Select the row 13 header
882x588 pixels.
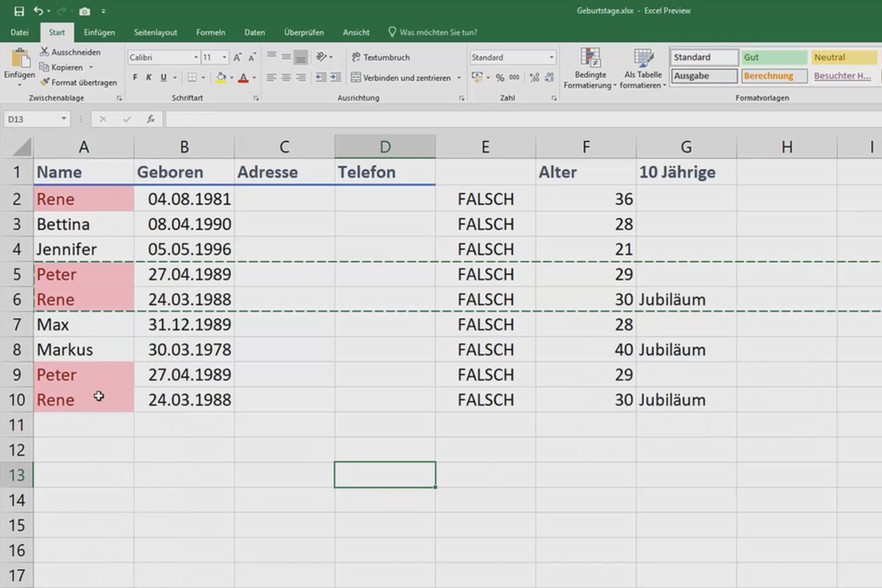(x=17, y=475)
